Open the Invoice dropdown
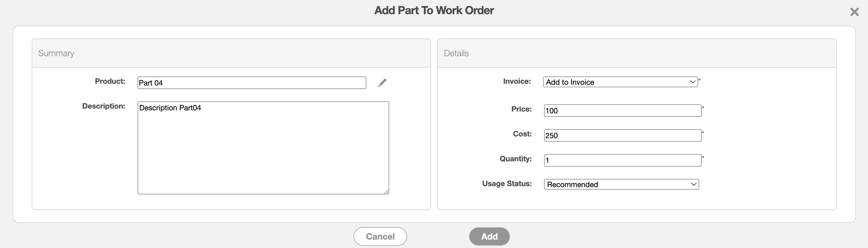This screenshot has width=868, height=248. (x=620, y=82)
